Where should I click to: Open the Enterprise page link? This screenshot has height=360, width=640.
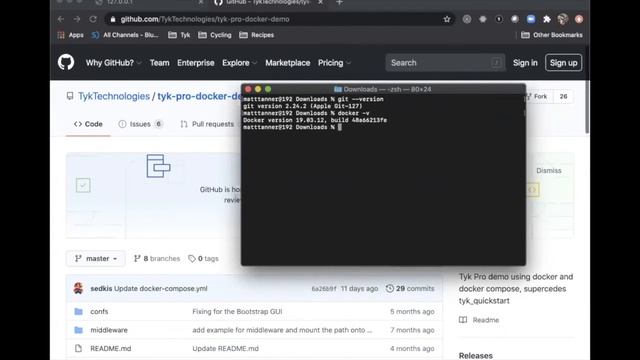(196, 63)
